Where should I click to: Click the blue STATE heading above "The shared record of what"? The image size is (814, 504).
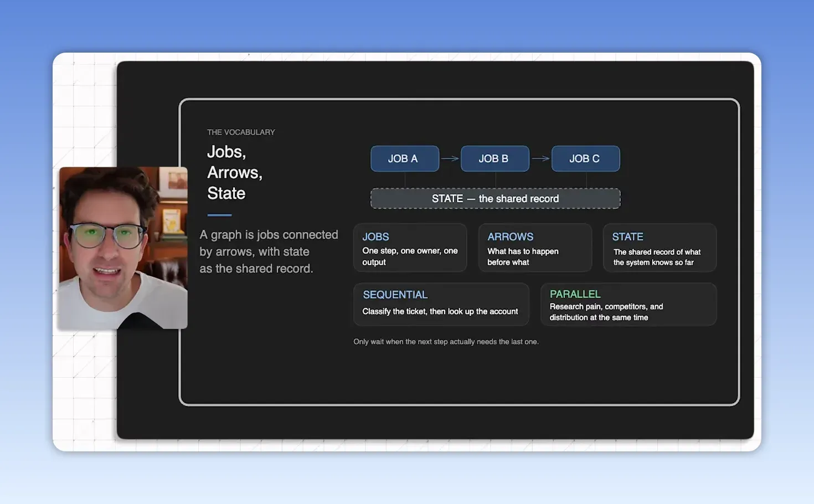pyautogui.click(x=628, y=236)
